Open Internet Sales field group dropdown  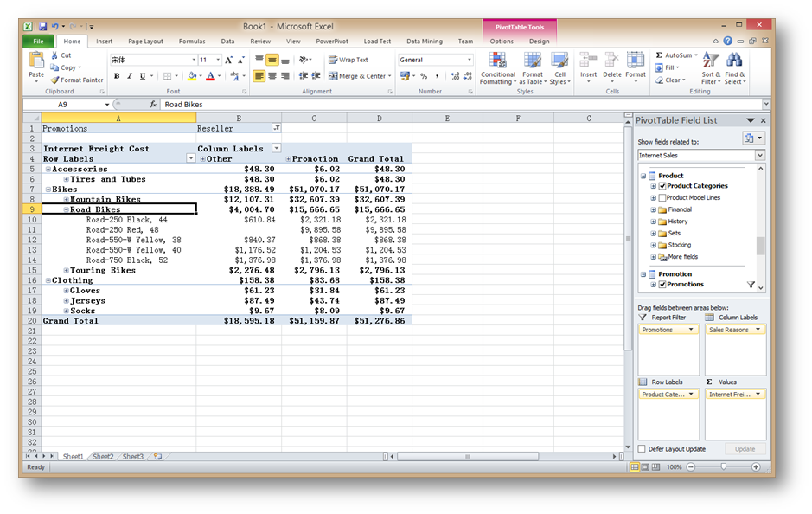[x=760, y=156]
